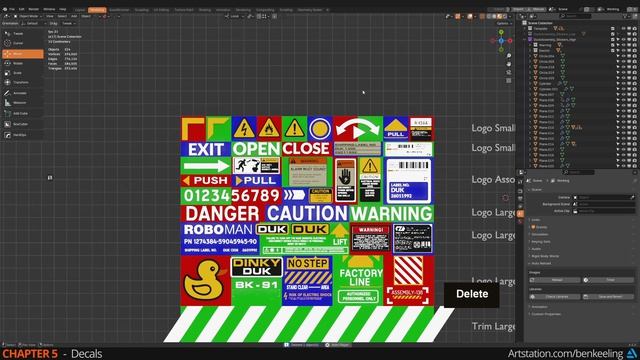Click the Active Clip field
Screen dimensions: 640x360
604,211
